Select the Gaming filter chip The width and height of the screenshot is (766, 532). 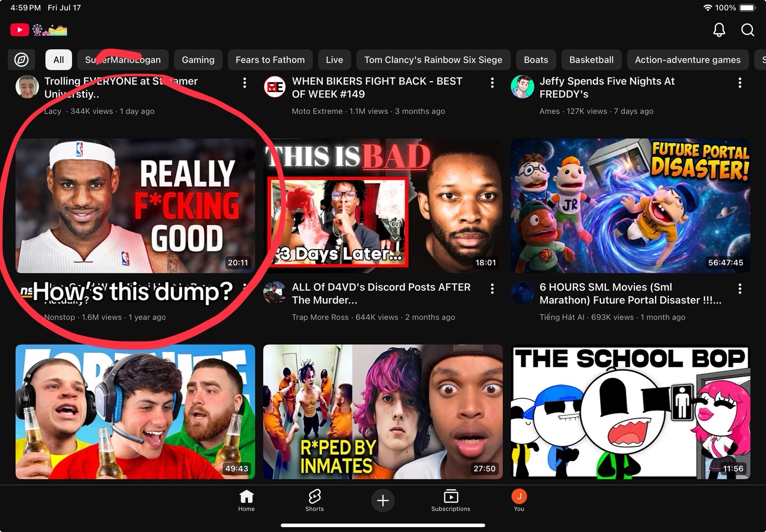198,60
